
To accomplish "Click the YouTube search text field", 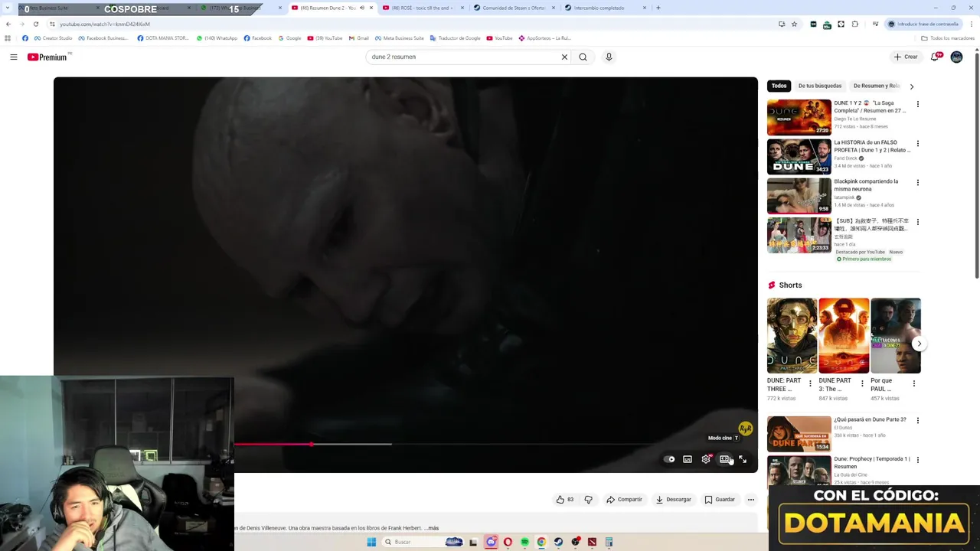I will tap(463, 57).
